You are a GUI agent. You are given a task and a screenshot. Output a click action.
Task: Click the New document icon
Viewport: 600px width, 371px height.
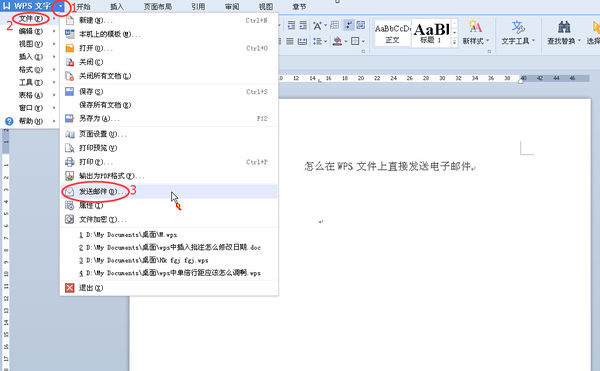(70, 20)
